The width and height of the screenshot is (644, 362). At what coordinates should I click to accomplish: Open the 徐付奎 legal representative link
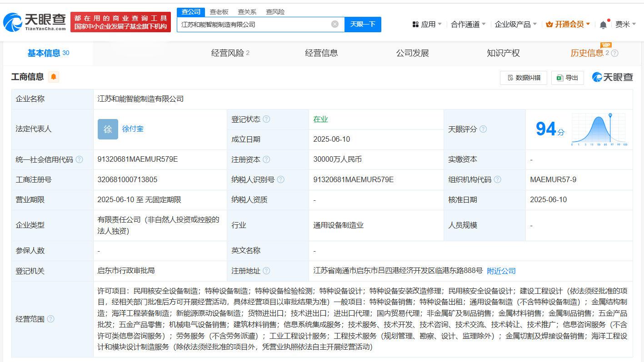click(133, 129)
